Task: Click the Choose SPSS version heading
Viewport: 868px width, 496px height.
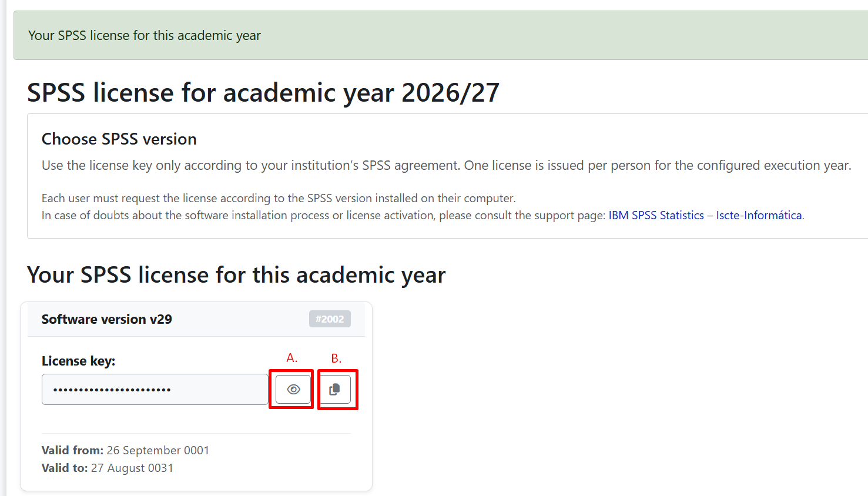Action: 119,139
